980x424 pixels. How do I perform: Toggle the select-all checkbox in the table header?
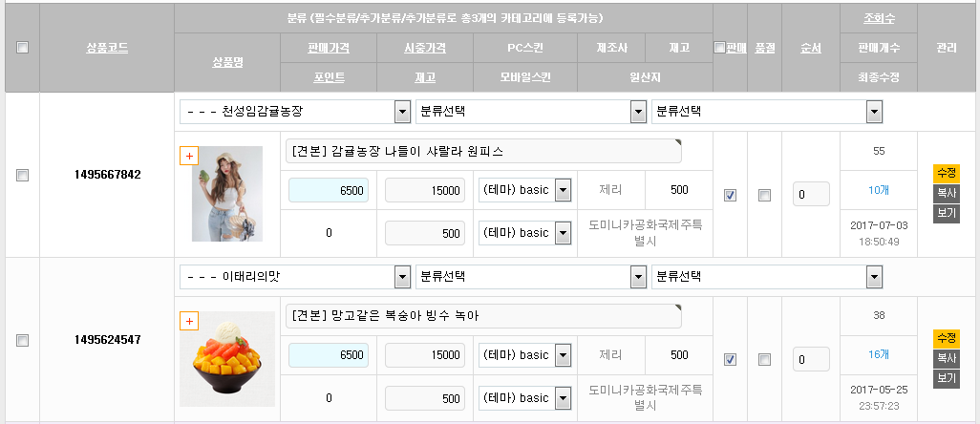click(x=22, y=47)
